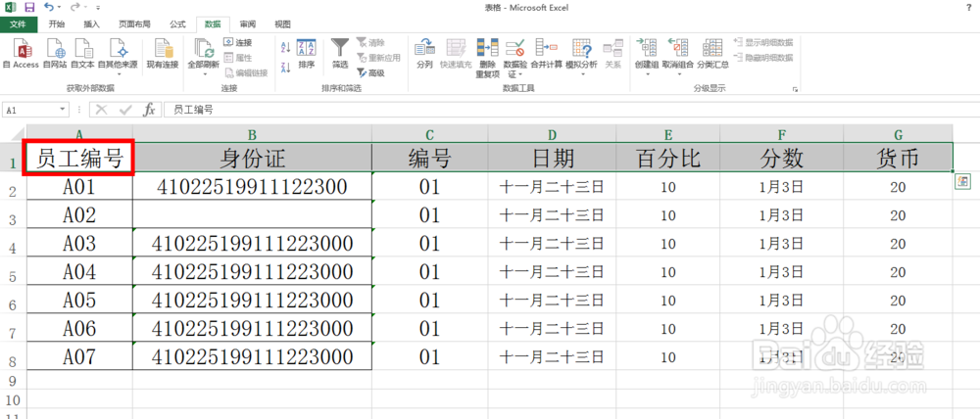Import data From Access (自 Access)
The image size is (980, 419).
21,54
